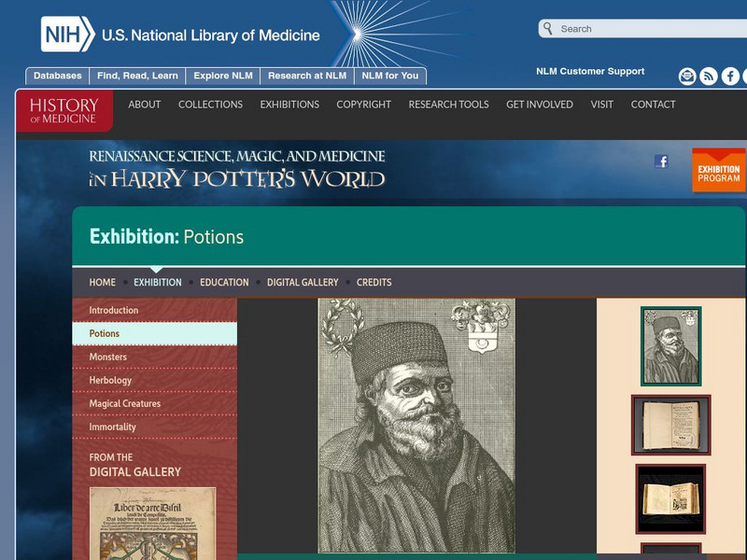Click the search magnifier icon
Screen dimensions: 747x560
pos(548,29)
